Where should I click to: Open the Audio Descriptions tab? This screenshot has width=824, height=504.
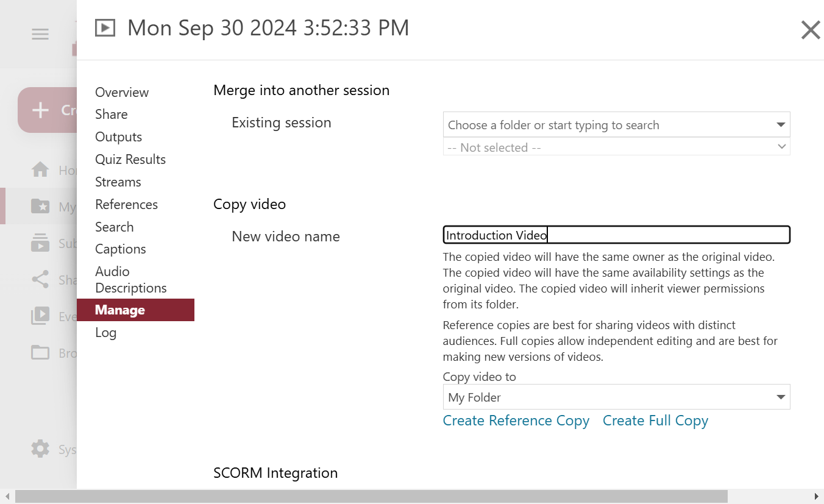click(x=130, y=280)
